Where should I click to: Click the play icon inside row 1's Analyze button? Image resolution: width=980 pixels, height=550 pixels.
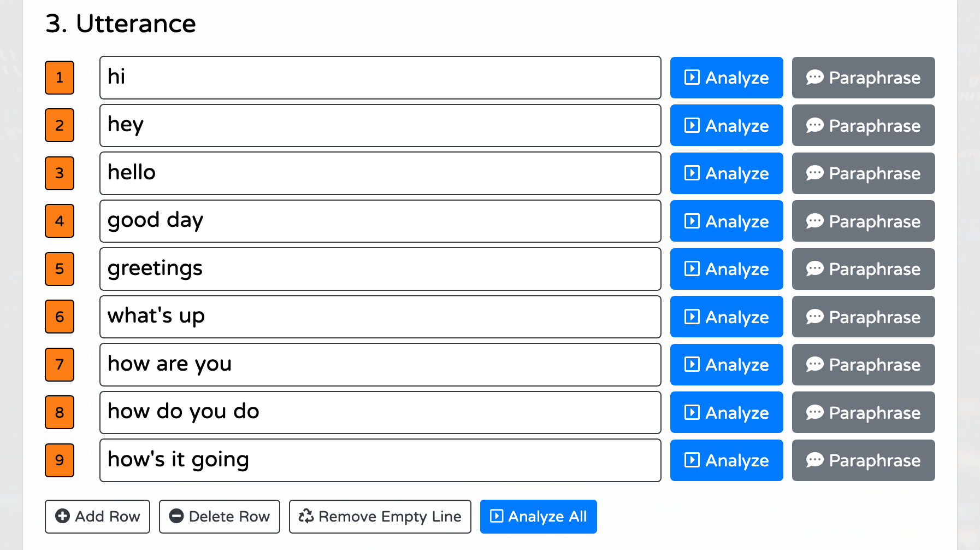[692, 78]
